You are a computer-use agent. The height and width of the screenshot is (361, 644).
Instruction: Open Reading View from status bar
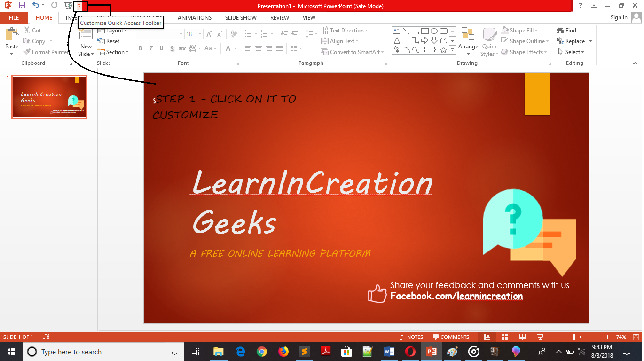click(522, 337)
